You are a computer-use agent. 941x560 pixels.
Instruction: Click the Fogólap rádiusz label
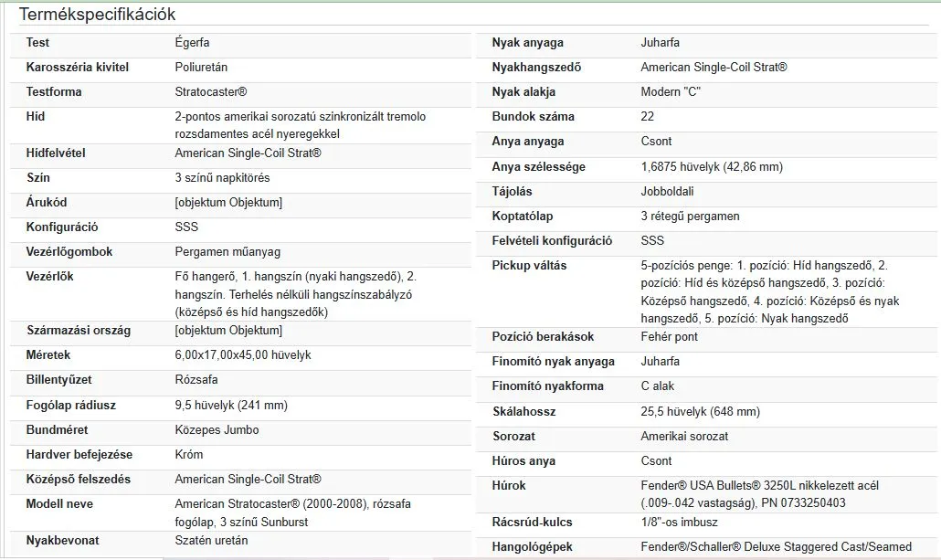(71, 405)
